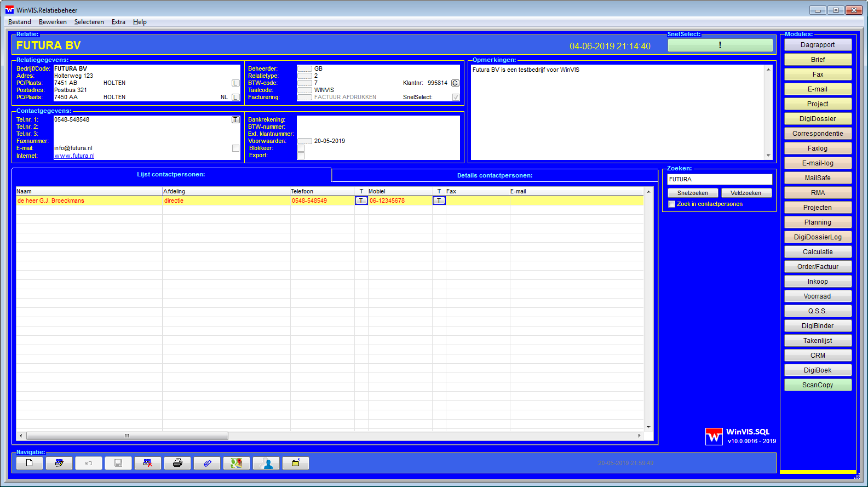Open the Taalcode lookup selector
Screen dimensions: 868x487
pyautogui.click(x=304, y=90)
